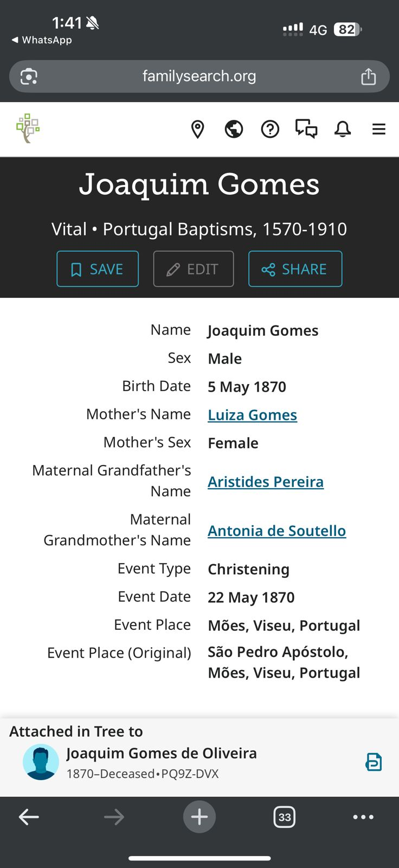The width and height of the screenshot is (399, 868).
Task: Open the browser tabs switcher showing 33
Action: [285, 817]
